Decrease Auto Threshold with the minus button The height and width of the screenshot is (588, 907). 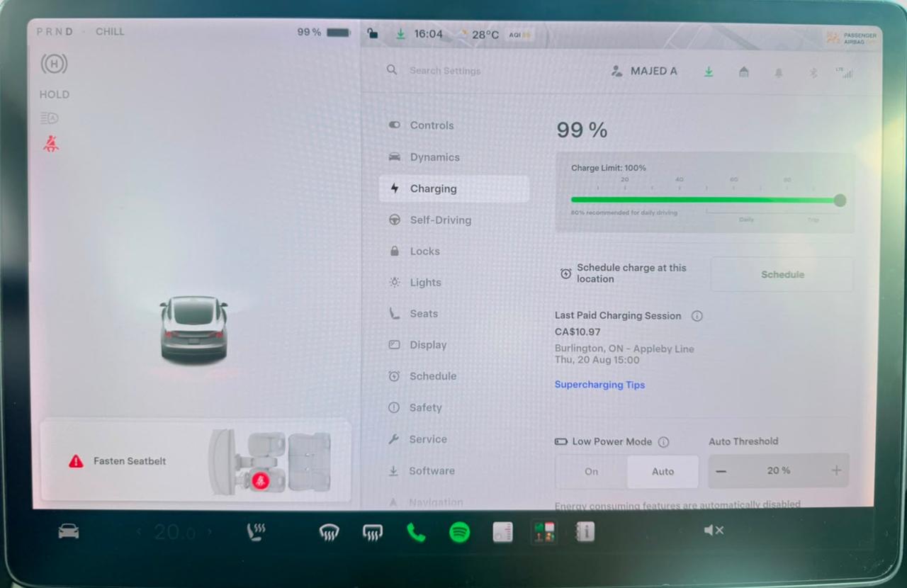[721, 471]
